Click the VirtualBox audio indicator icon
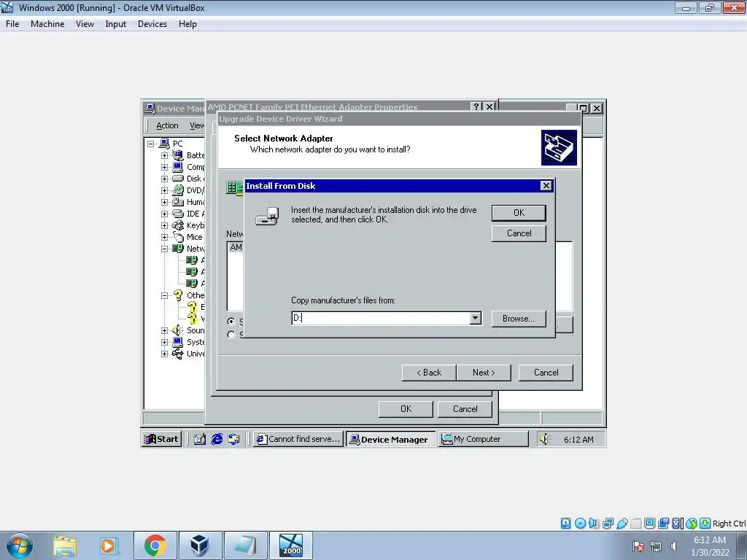The image size is (747, 560). [594, 524]
